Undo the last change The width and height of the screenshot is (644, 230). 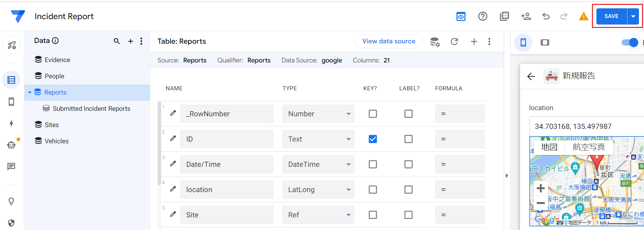coord(546,16)
